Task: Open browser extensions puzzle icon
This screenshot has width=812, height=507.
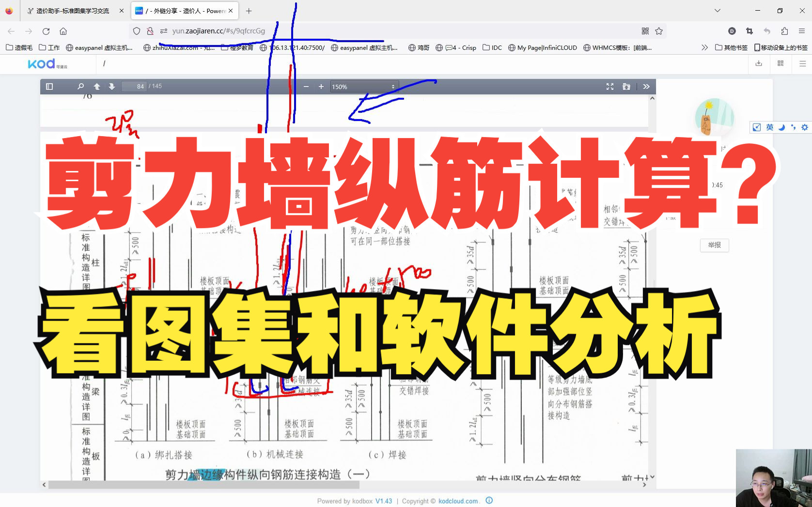Action: click(784, 31)
